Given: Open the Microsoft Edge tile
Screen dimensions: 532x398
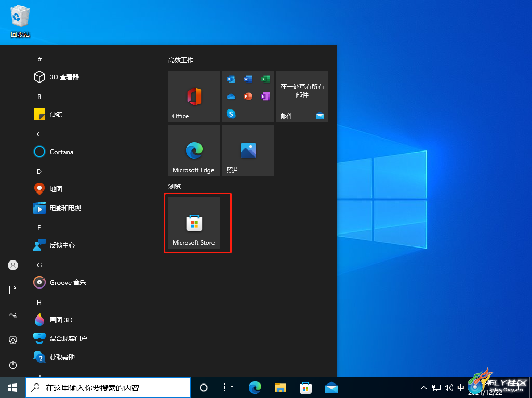Looking at the screenshot, I should [194, 150].
